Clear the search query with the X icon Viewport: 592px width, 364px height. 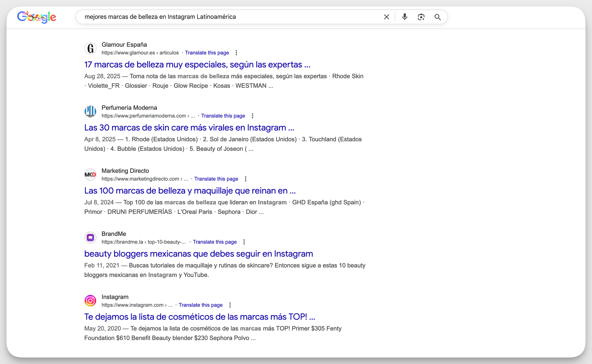(386, 17)
